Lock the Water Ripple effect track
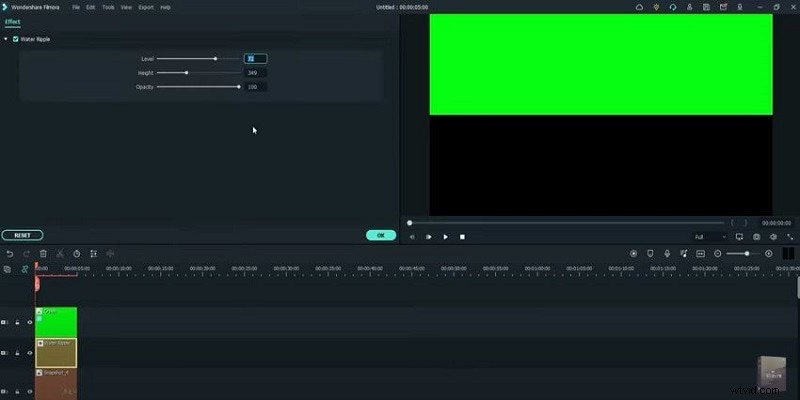This screenshot has width=800, height=400. 17,353
